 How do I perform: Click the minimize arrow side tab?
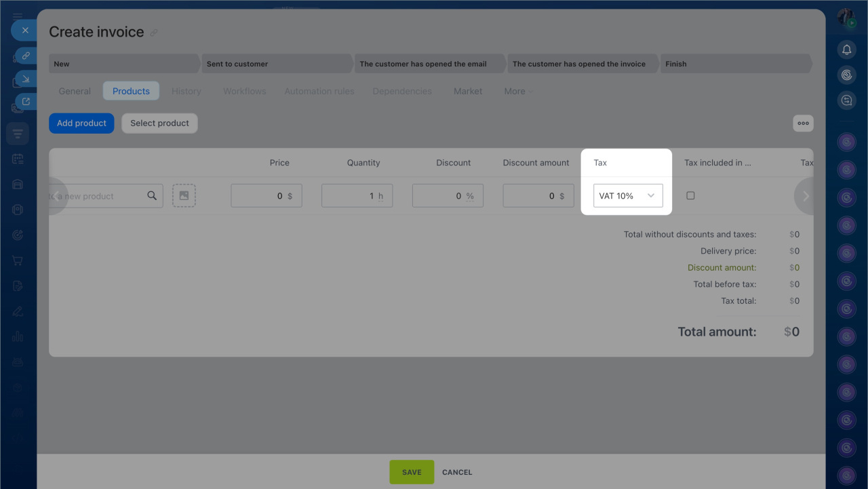pyautogui.click(x=25, y=79)
